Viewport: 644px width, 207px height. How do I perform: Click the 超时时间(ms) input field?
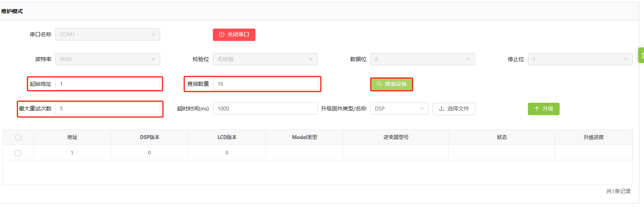pos(265,109)
